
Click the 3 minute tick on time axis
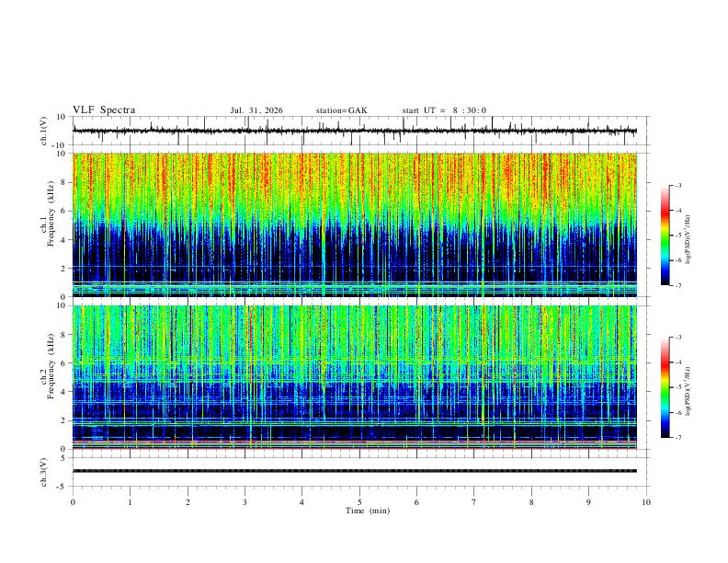coord(245,502)
